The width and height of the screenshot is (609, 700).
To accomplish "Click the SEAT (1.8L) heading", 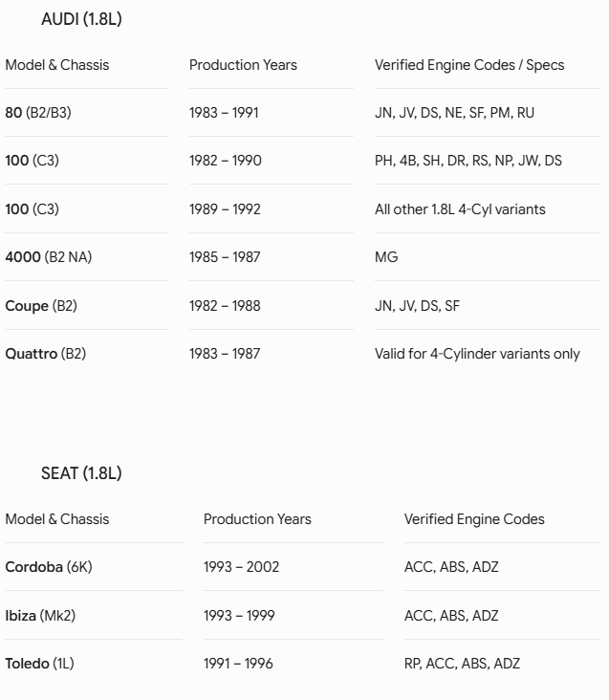I will (81, 473).
